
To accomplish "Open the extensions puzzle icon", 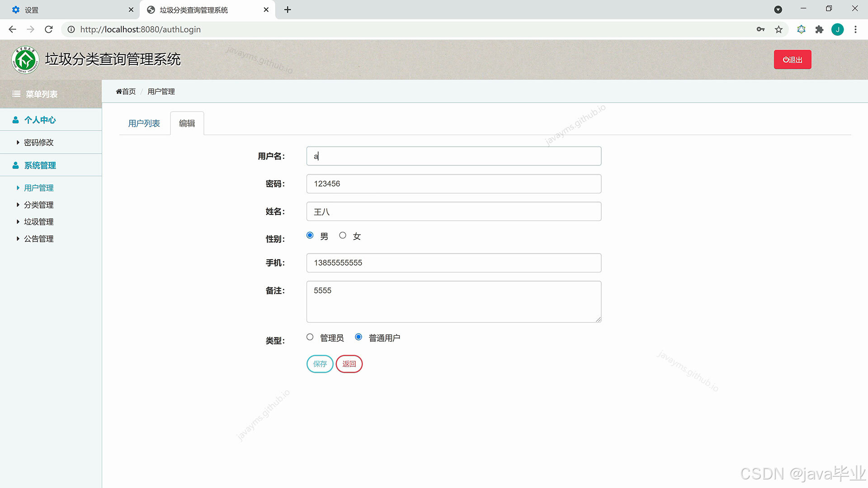I will pyautogui.click(x=819, y=29).
